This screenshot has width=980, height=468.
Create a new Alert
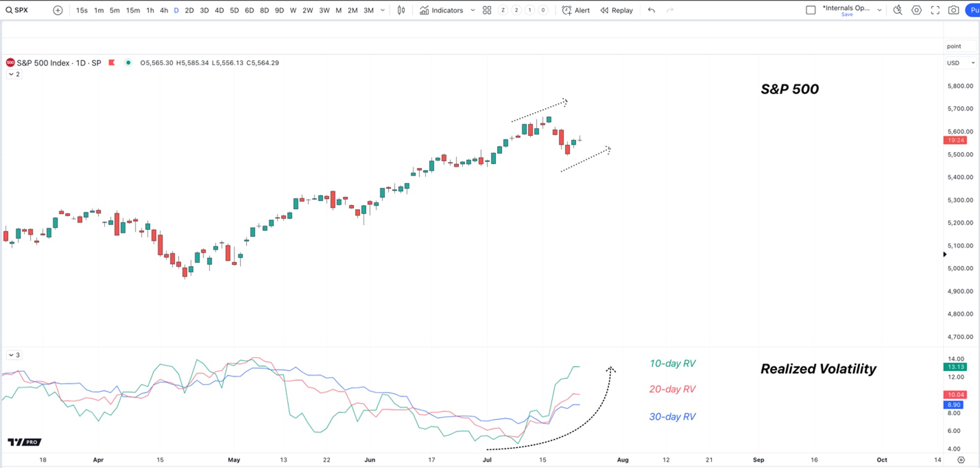pyautogui.click(x=576, y=10)
